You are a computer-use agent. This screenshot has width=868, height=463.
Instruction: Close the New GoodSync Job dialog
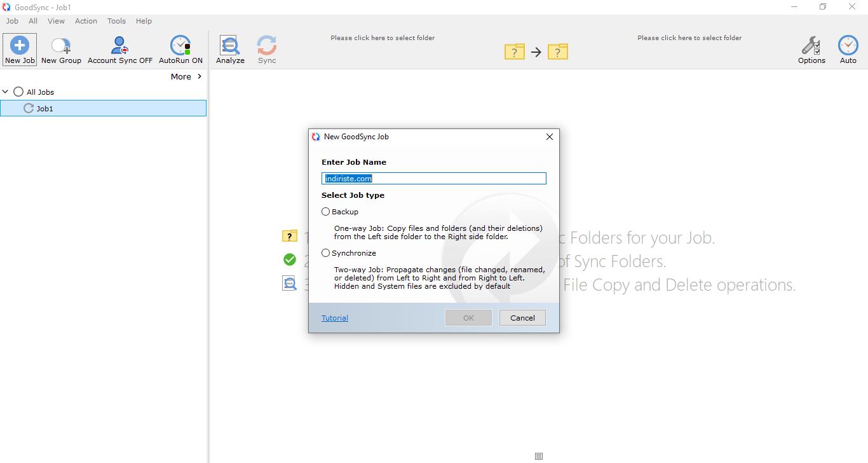[550, 137]
